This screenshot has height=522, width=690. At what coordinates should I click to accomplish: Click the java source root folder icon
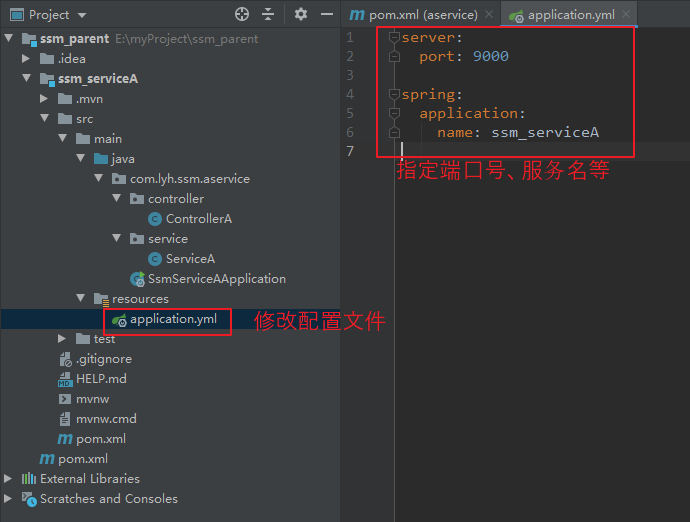tap(101, 158)
